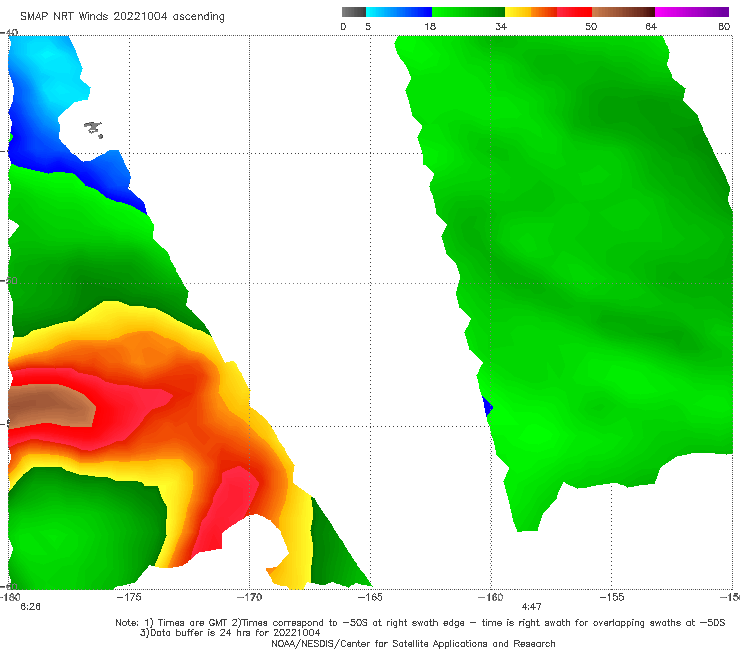The width and height of the screenshot is (740, 650).
Task: Click the yellow-red 34-50 colorbar segment
Action: pos(548,12)
